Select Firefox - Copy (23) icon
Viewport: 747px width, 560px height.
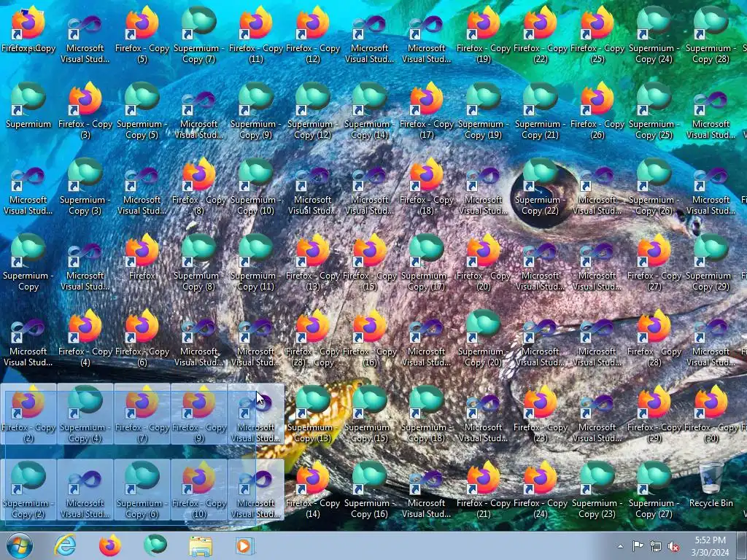[x=541, y=414]
